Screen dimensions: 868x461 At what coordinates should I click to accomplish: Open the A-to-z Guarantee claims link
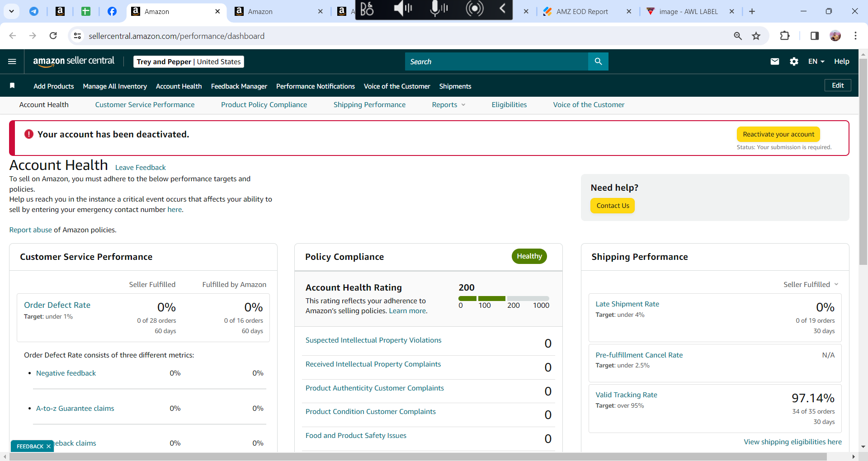pos(75,409)
